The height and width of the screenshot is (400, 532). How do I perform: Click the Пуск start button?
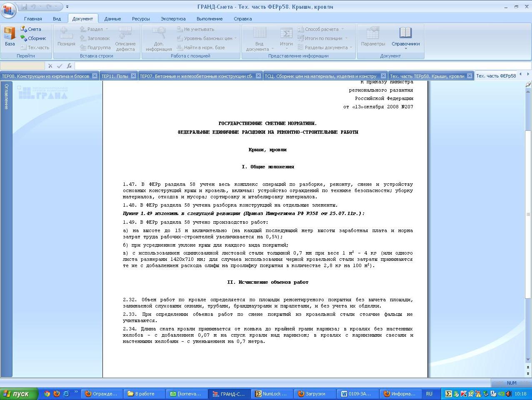click(19, 394)
